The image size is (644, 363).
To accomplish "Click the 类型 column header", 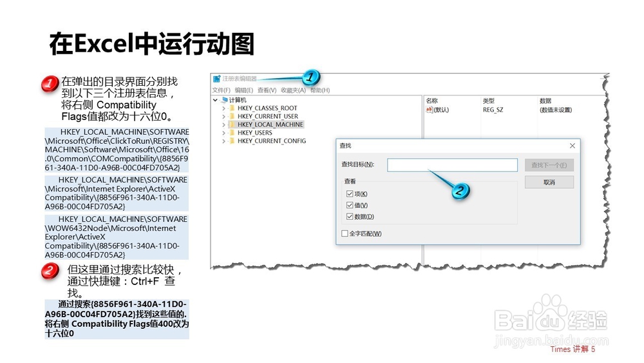I will click(x=488, y=101).
